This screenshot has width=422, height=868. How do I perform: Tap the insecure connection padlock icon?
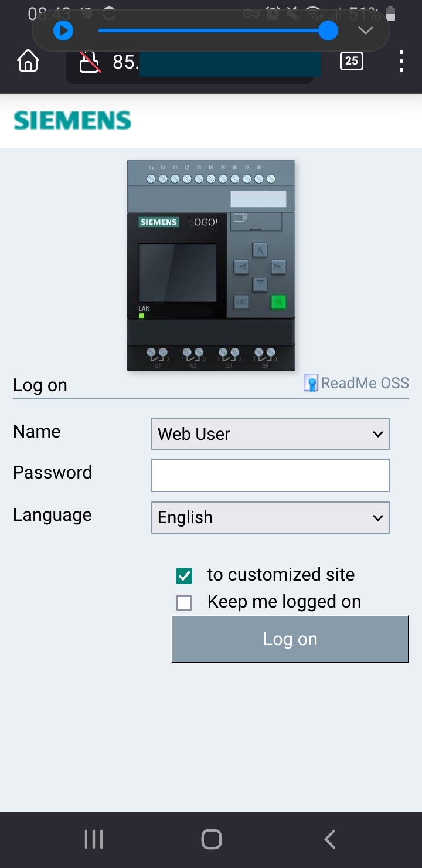pyautogui.click(x=90, y=62)
